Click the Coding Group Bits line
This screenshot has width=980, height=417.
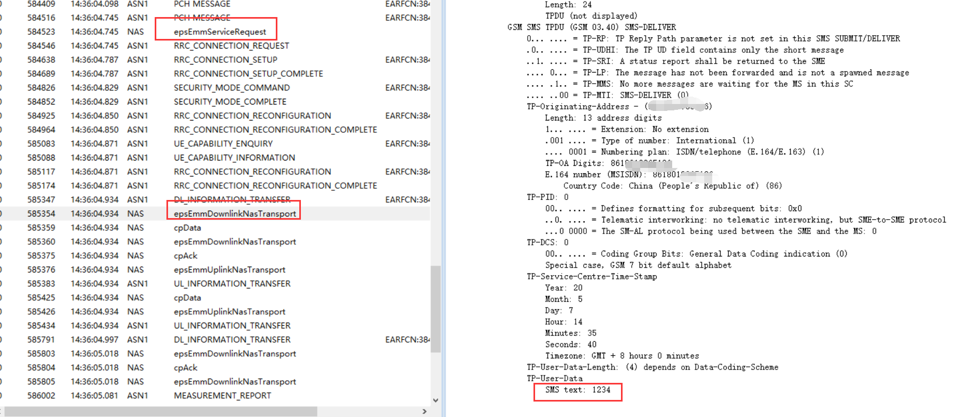tap(696, 254)
